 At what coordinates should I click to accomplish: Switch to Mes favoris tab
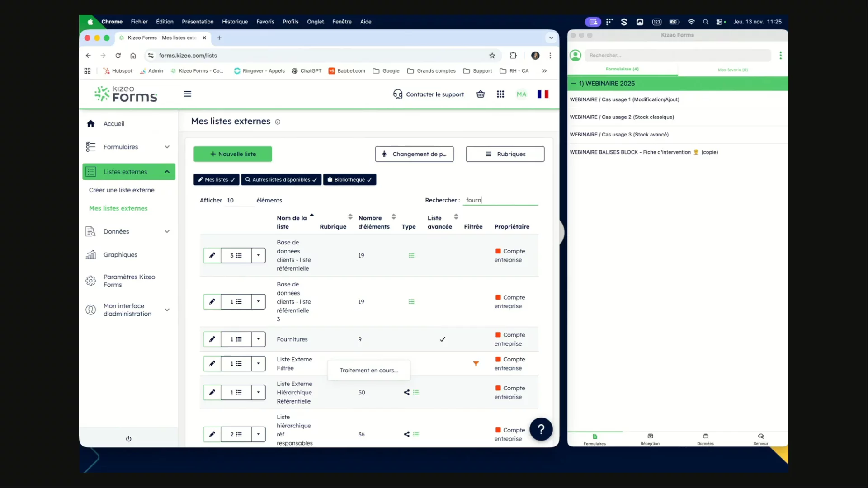[x=732, y=70]
